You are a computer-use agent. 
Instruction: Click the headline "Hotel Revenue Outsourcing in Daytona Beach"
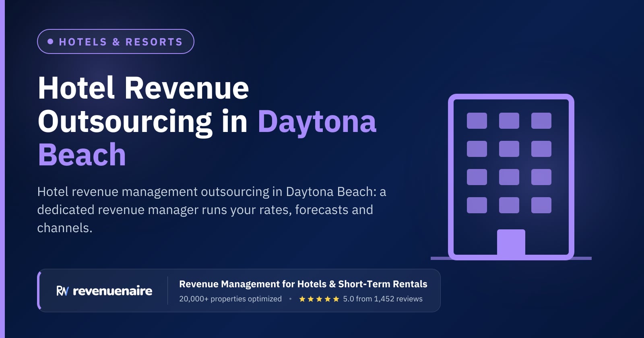pos(207,121)
